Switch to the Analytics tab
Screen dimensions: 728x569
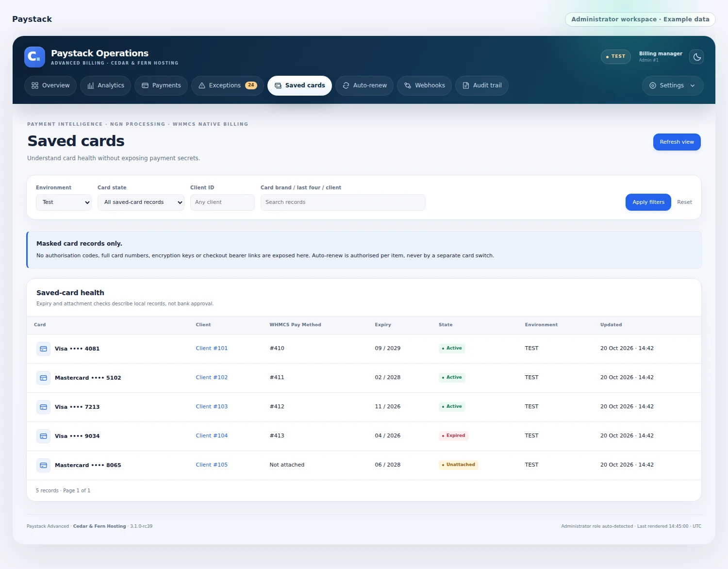click(x=105, y=85)
